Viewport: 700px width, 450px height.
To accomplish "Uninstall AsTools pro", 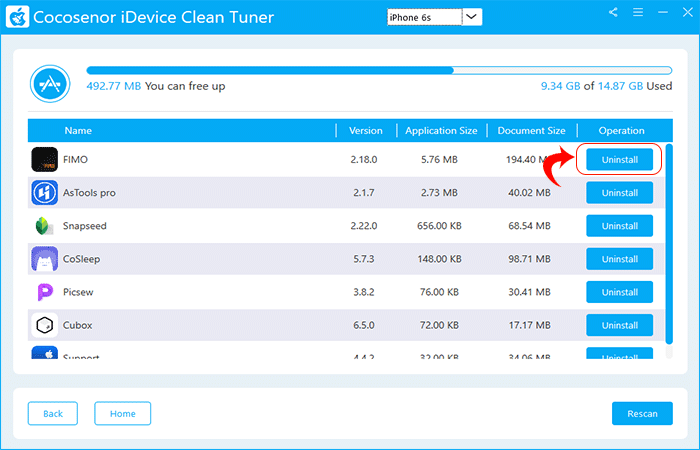I will [x=620, y=192].
